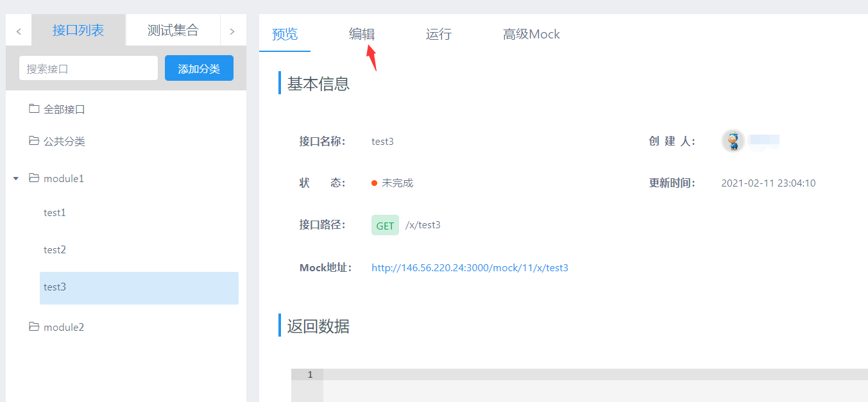Click the open folder icon beside 公共分类
The width and height of the screenshot is (868, 402).
[x=34, y=140]
